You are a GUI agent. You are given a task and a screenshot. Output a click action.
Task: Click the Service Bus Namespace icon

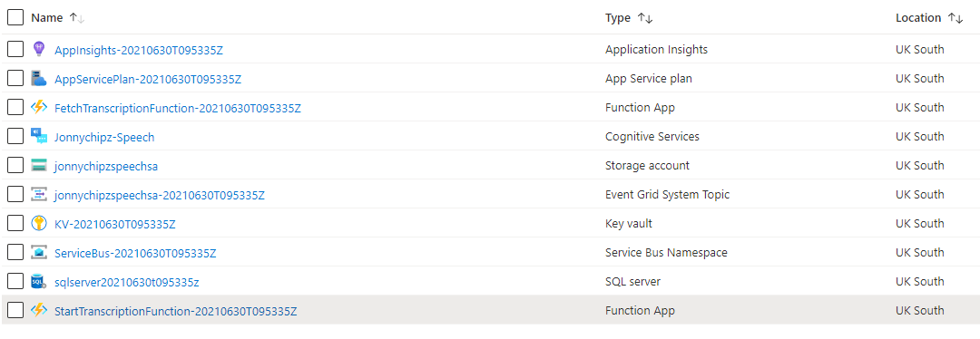pos(39,253)
